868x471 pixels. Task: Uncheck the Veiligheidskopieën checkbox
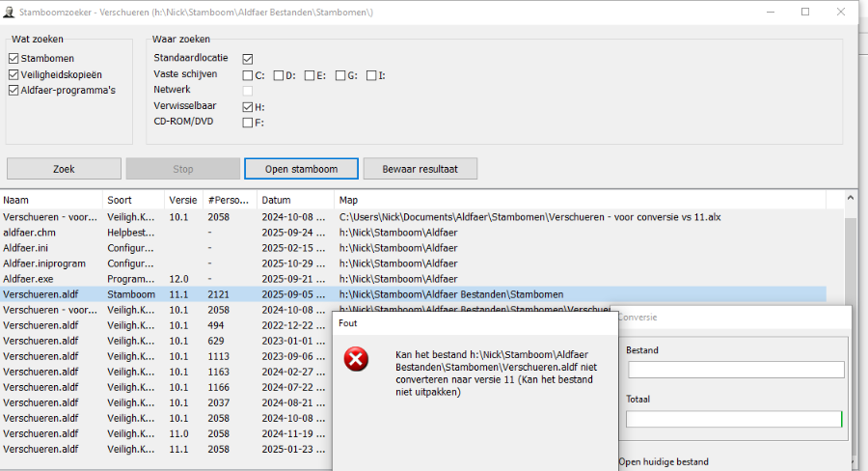pyautogui.click(x=14, y=74)
